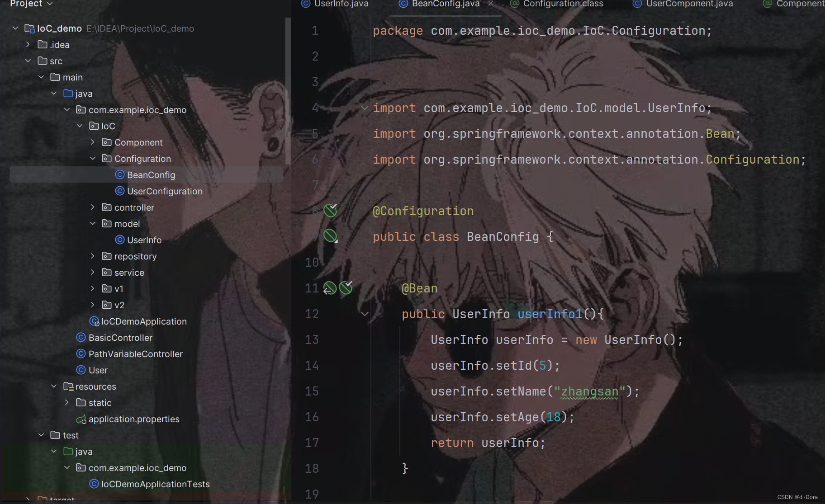
Task: Click the IoC_demo module folder icon
Action: (x=29, y=28)
